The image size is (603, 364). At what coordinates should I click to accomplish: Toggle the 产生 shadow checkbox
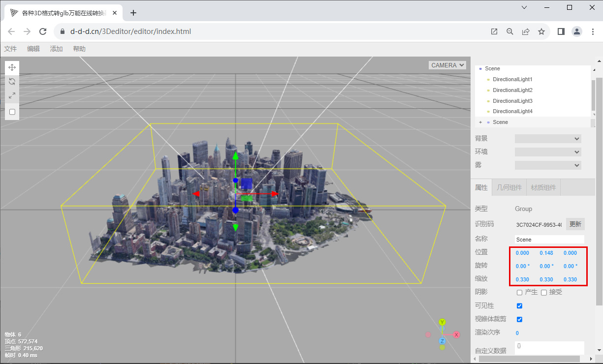519,293
